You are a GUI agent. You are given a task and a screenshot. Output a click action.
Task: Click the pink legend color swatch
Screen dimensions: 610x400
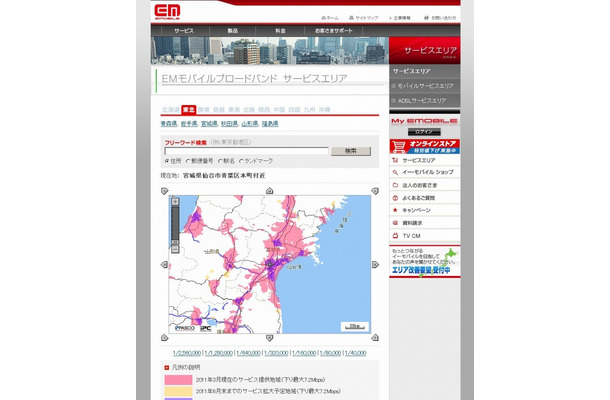(178, 380)
